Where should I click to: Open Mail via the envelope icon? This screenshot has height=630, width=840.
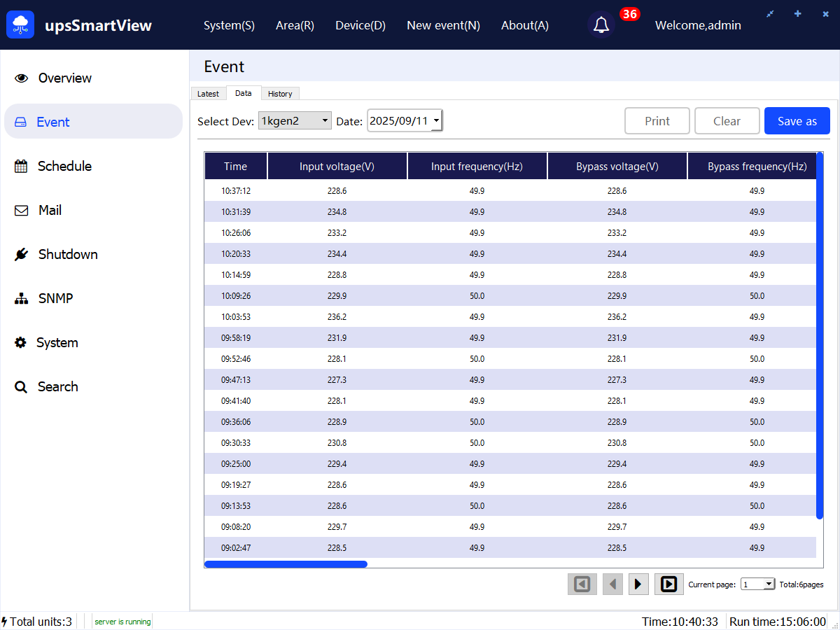point(22,211)
